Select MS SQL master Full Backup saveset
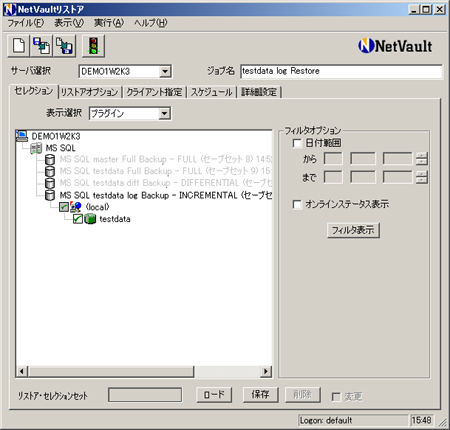The image size is (450, 430). pos(166,159)
